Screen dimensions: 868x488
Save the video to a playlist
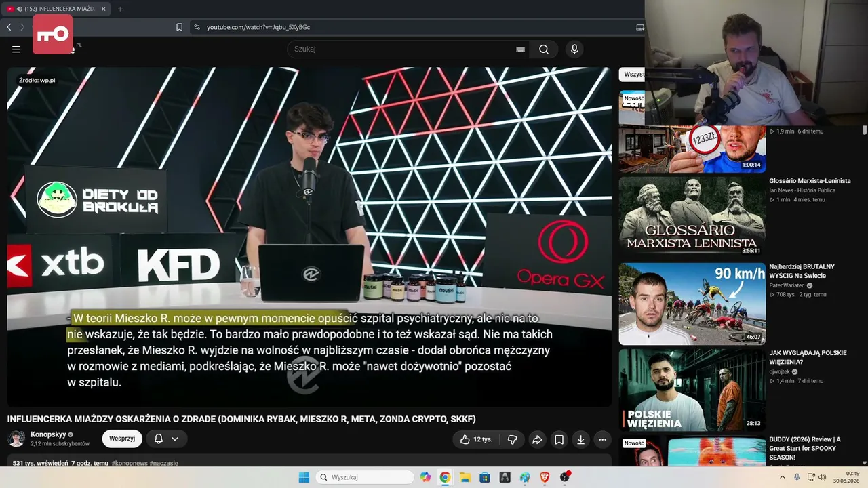559,439
